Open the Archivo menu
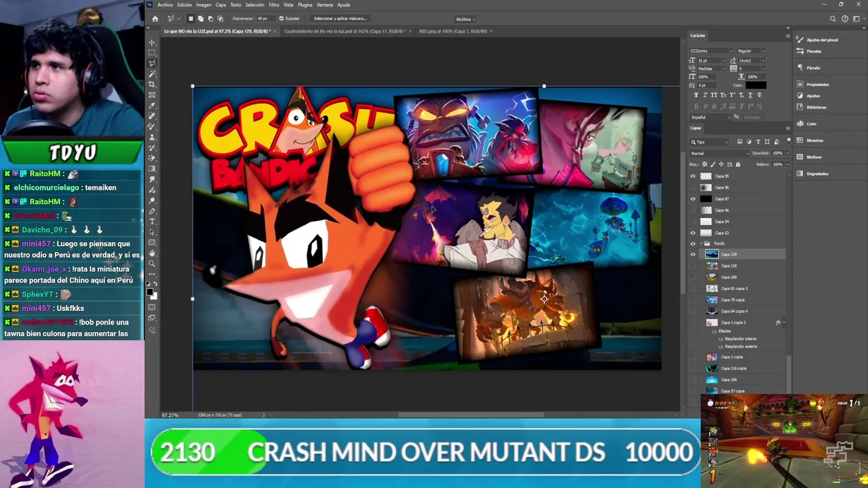The image size is (868, 488). click(x=165, y=5)
